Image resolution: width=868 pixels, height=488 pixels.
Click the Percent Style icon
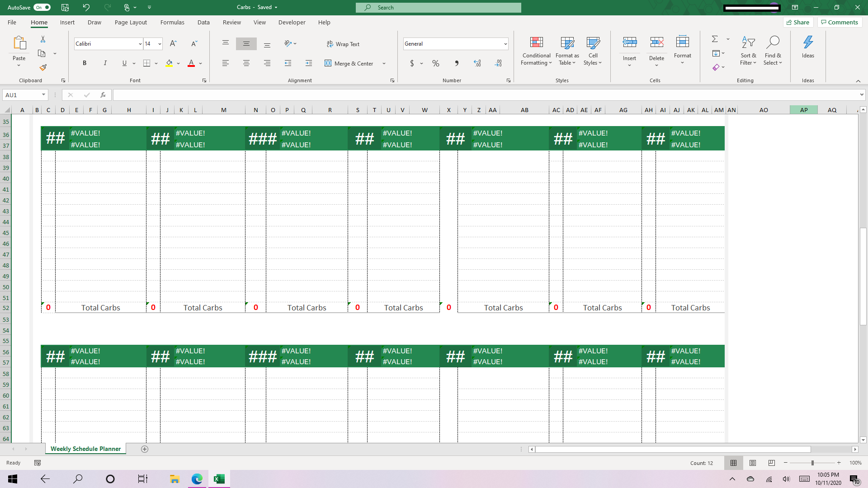pyautogui.click(x=435, y=63)
